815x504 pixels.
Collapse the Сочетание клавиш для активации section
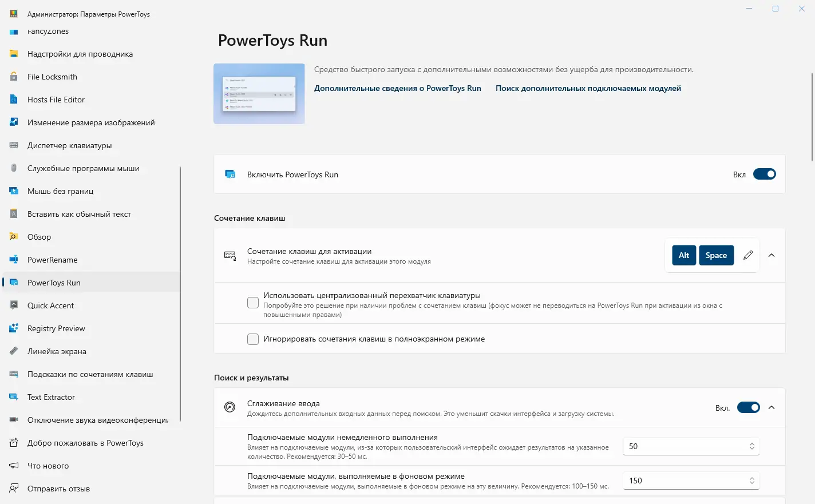pos(772,255)
